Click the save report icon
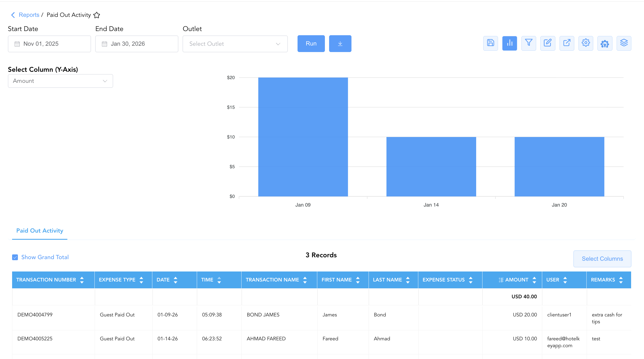Viewport: 644px width, 359px height. click(491, 43)
